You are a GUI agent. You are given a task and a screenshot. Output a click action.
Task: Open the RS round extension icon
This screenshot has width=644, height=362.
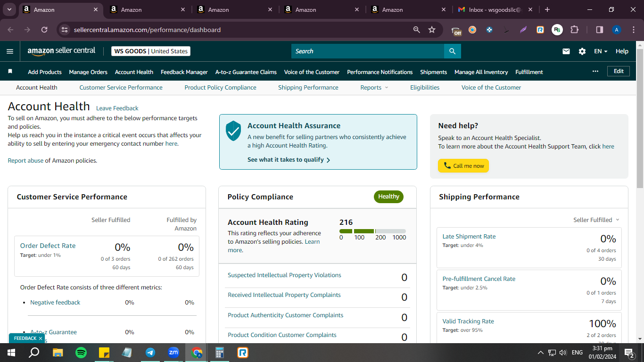click(557, 30)
